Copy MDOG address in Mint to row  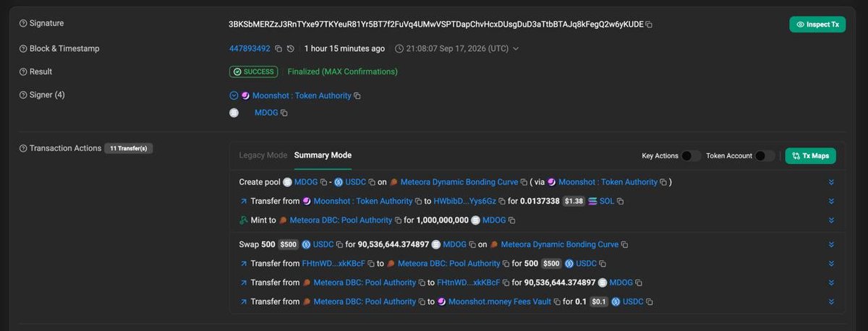tap(511, 220)
